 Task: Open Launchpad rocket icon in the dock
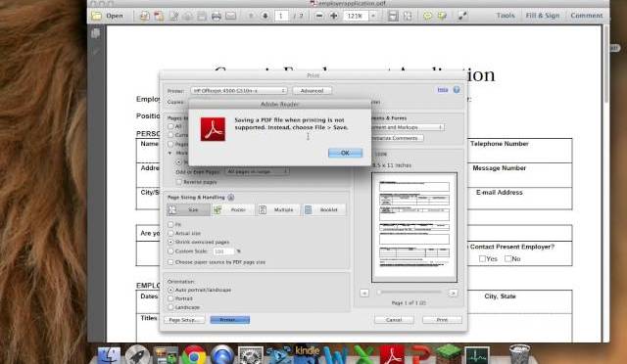coord(137,355)
